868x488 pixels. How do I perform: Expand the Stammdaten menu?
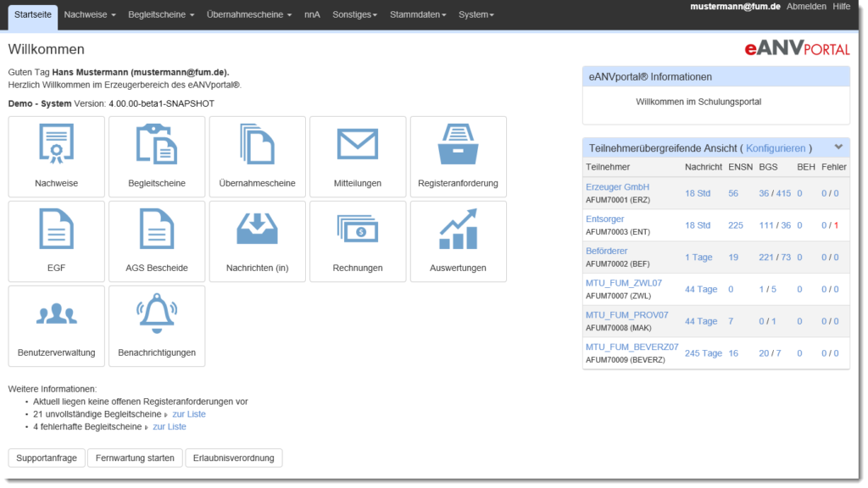418,15
